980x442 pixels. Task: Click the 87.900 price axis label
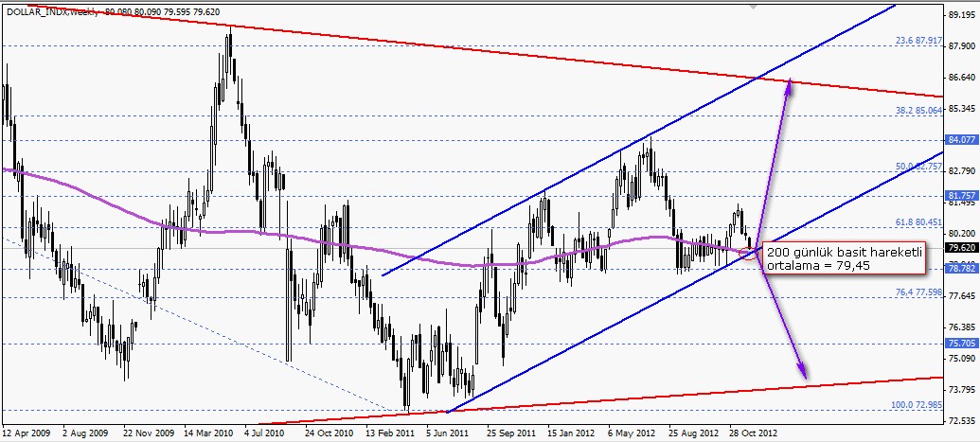click(961, 45)
